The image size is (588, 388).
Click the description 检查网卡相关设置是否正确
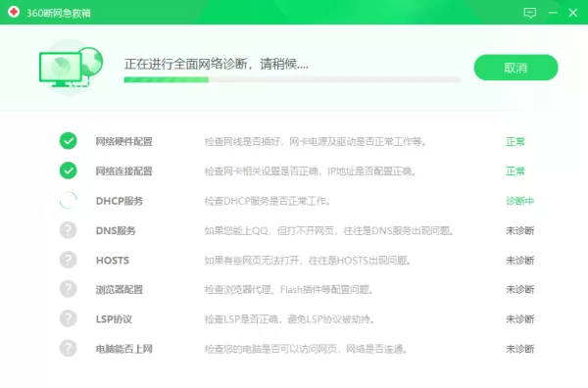pyautogui.click(x=310, y=171)
